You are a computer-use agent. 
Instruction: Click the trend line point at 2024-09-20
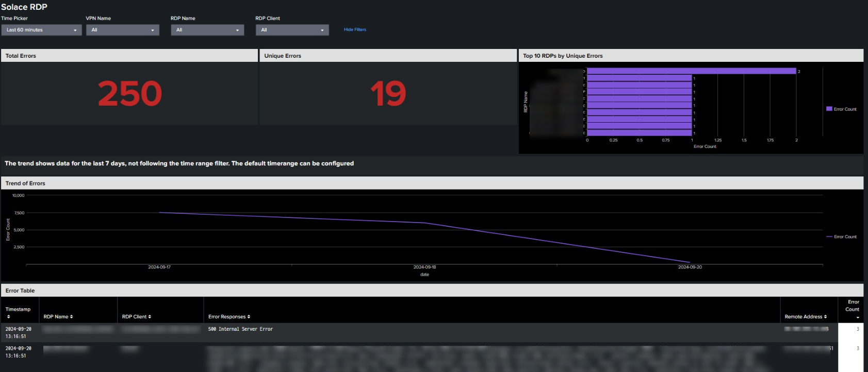click(690, 262)
